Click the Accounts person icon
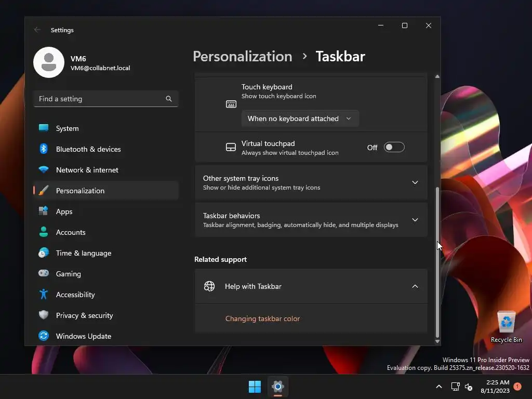The height and width of the screenshot is (399, 532). pyautogui.click(x=44, y=232)
